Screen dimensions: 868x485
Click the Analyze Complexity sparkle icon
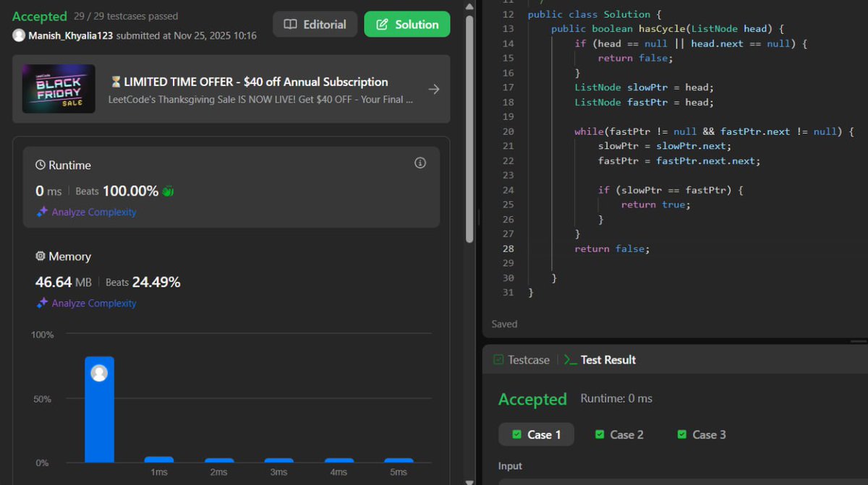click(42, 212)
